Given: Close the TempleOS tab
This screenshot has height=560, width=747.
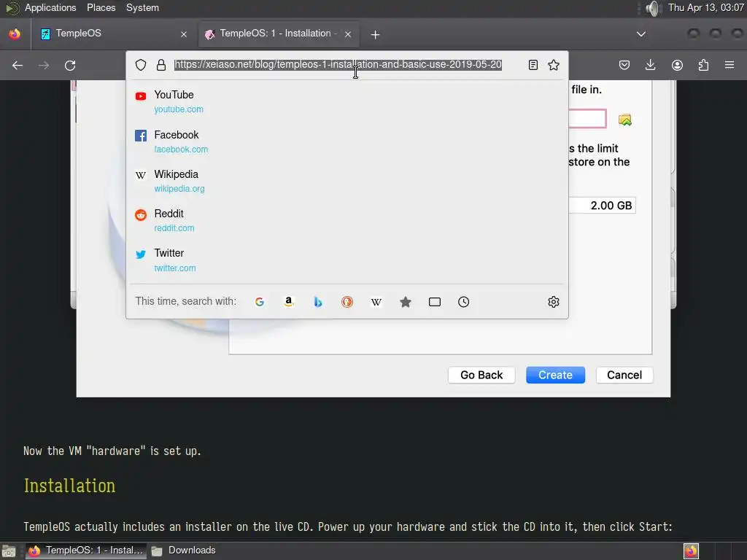Looking at the screenshot, I should [x=184, y=34].
